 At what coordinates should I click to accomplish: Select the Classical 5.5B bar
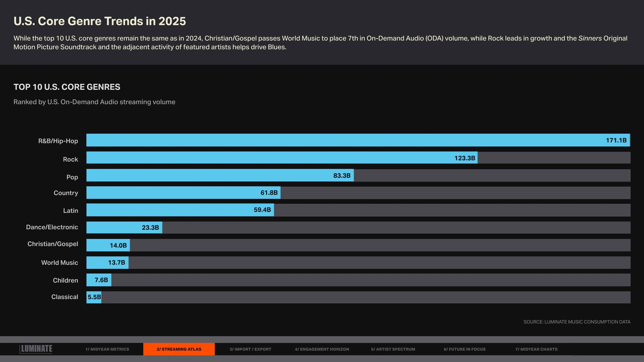click(x=94, y=297)
